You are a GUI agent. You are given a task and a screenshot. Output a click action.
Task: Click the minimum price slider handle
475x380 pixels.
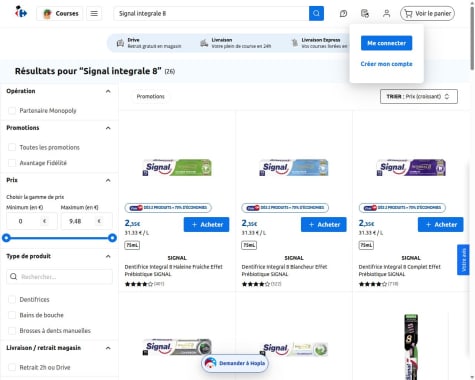pyautogui.click(x=6, y=238)
